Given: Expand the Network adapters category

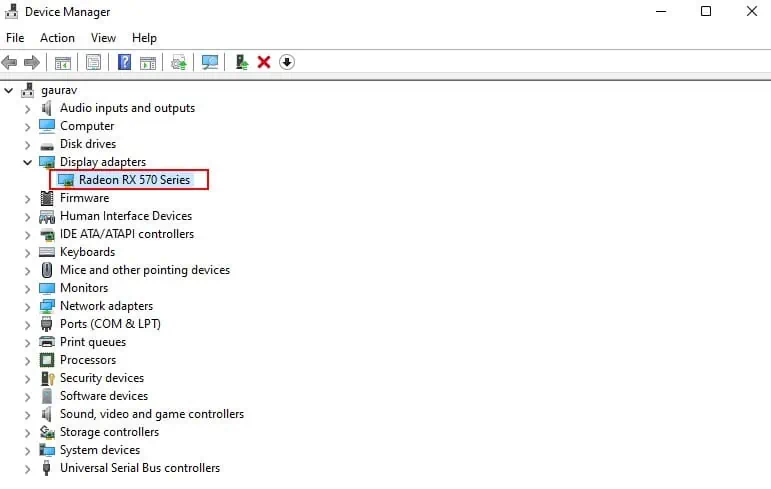Looking at the screenshot, I should [x=28, y=306].
